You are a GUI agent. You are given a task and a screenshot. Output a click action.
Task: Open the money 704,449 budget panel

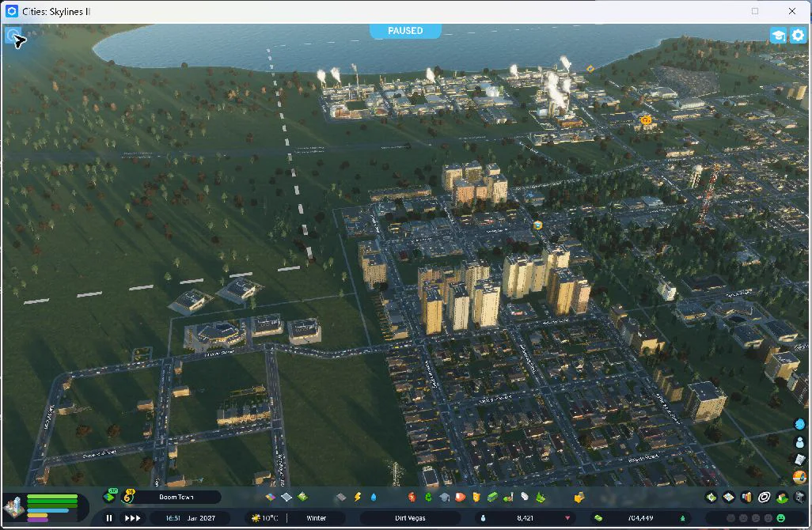point(640,517)
